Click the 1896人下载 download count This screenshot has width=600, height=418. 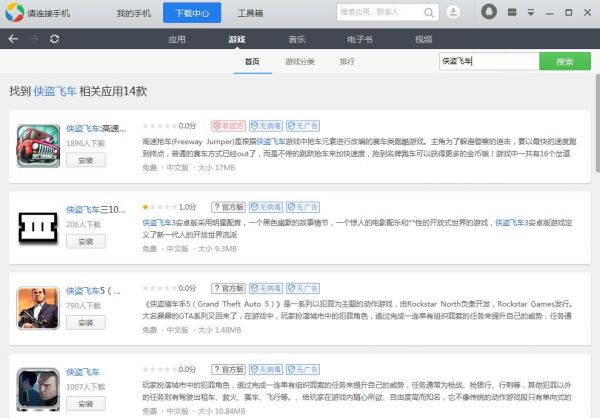(x=85, y=143)
